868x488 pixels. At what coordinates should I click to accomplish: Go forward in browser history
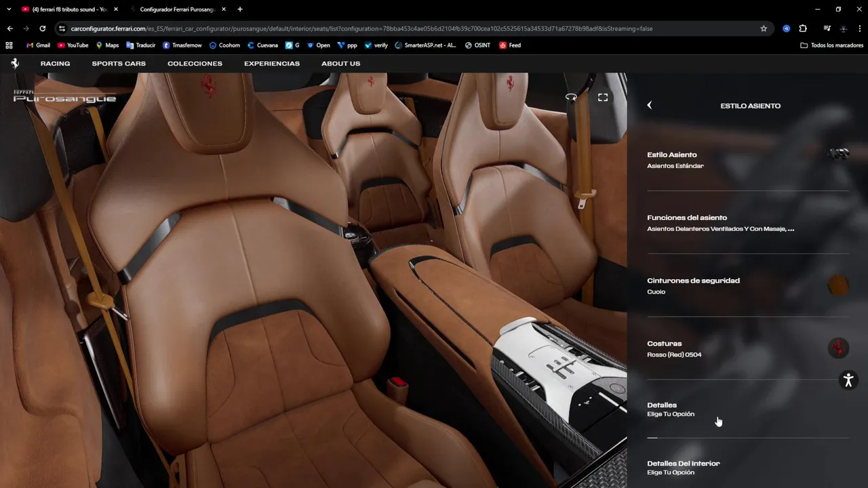coord(26,28)
